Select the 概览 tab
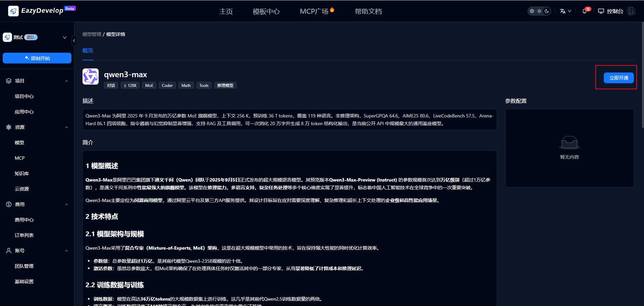The height and width of the screenshot is (306, 644). (88, 50)
